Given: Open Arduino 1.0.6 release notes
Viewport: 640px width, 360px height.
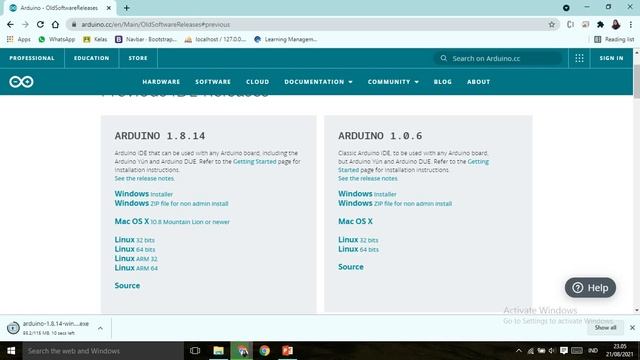Looking at the screenshot, I should coord(368,179).
